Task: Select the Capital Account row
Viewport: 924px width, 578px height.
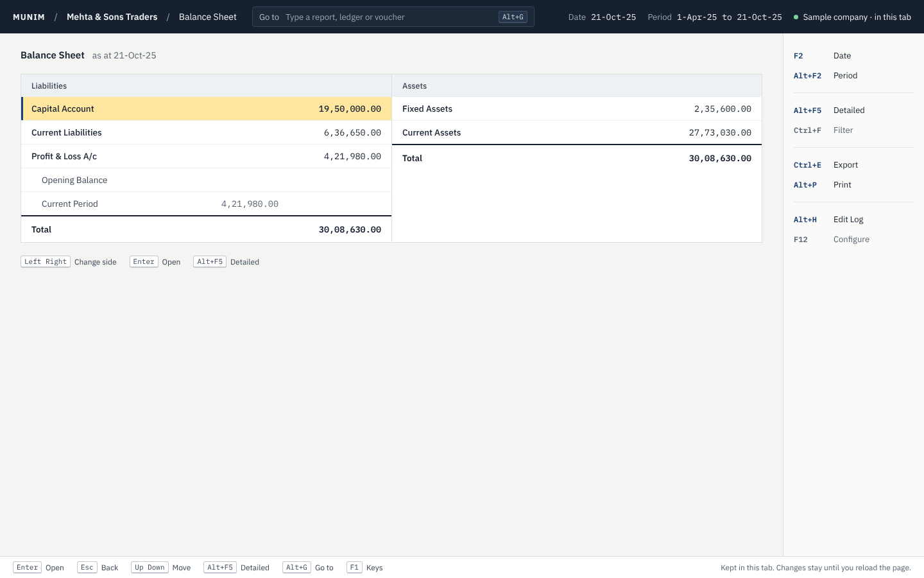Action: pyautogui.click(x=206, y=109)
